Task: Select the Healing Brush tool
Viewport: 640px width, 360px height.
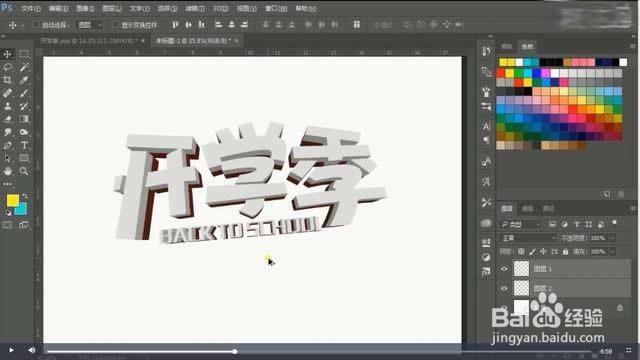Action: [x=7, y=93]
